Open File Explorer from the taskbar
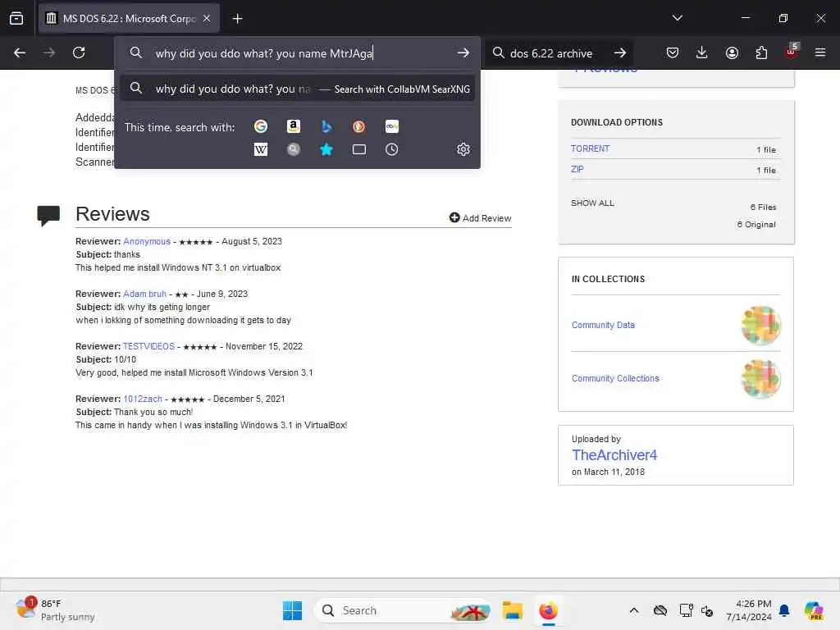 (512, 610)
